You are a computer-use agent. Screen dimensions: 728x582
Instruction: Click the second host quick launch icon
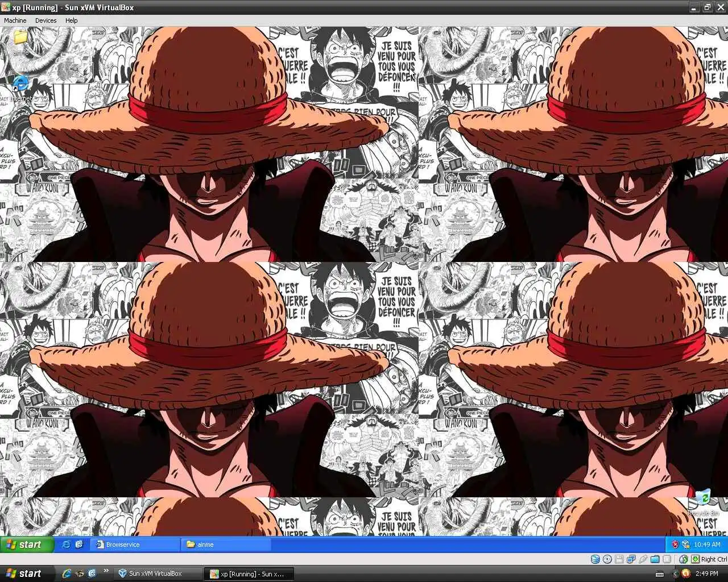point(80,573)
